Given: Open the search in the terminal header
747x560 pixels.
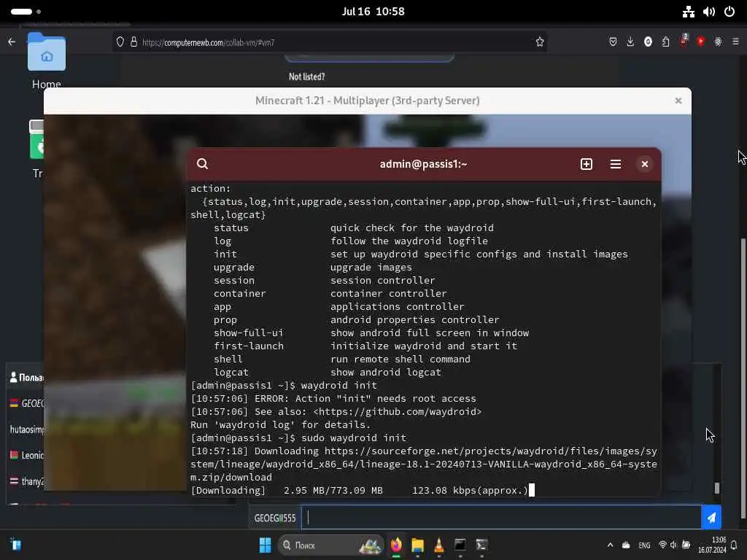Looking at the screenshot, I should [x=203, y=164].
